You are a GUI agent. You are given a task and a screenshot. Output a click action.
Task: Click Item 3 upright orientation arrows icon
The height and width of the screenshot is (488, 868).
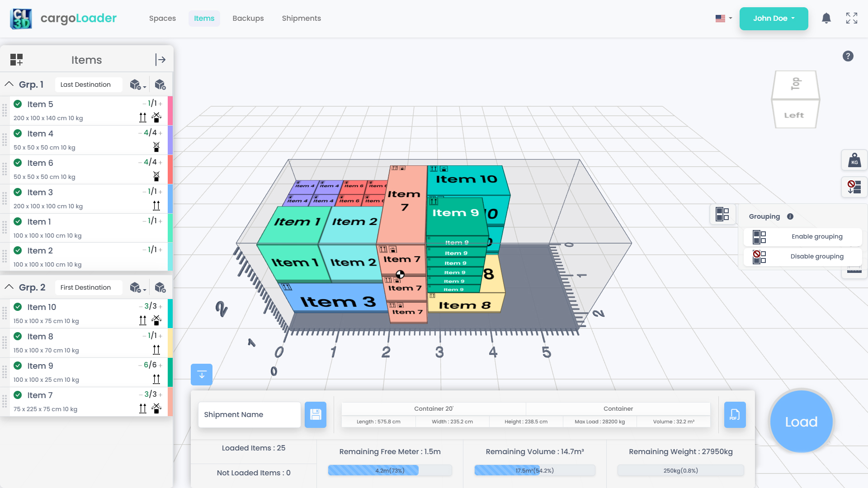tap(156, 206)
